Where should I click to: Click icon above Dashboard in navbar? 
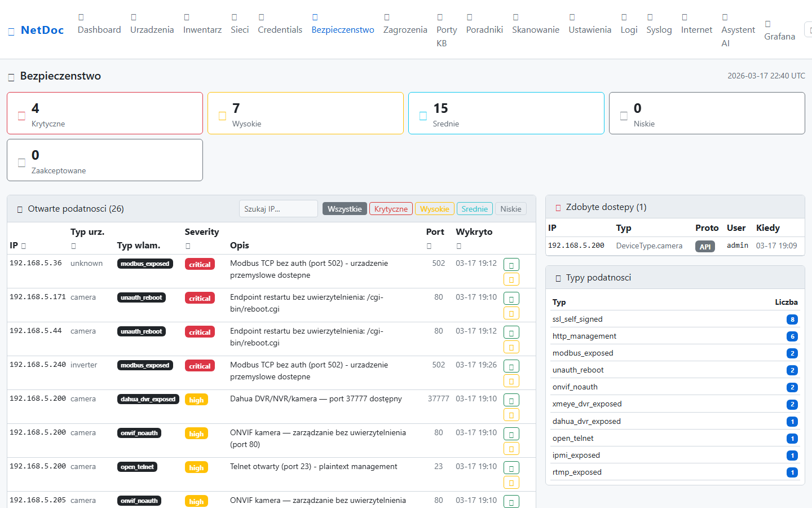(x=81, y=17)
